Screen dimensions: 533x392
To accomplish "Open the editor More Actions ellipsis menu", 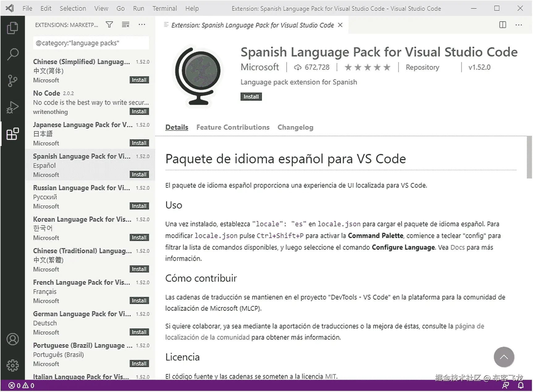I will click(518, 24).
